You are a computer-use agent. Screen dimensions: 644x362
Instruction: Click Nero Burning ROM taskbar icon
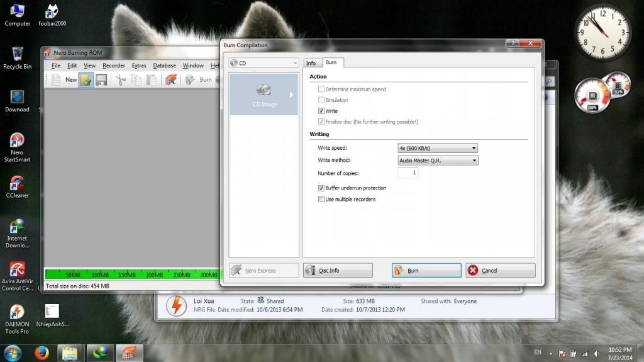click(x=129, y=353)
